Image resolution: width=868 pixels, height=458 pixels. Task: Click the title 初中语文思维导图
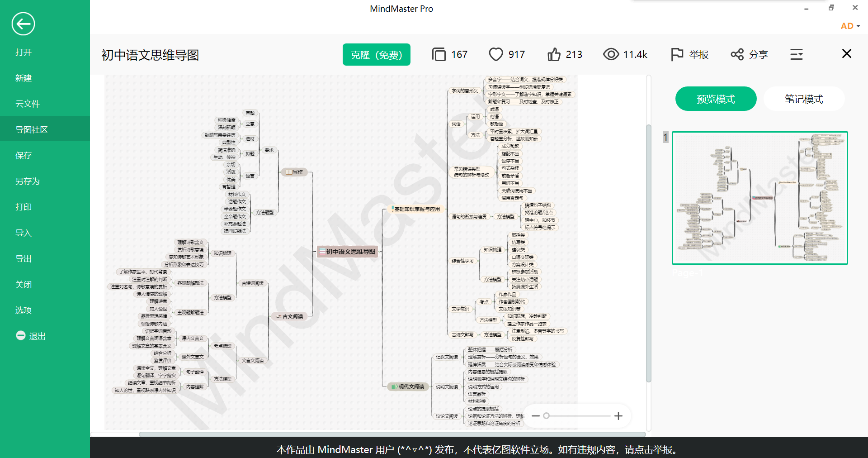point(150,55)
